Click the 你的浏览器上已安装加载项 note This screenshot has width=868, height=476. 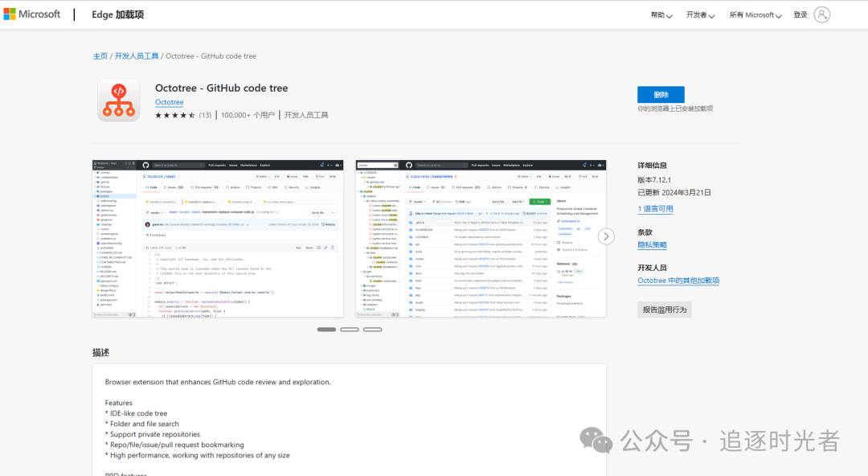tap(675, 109)
